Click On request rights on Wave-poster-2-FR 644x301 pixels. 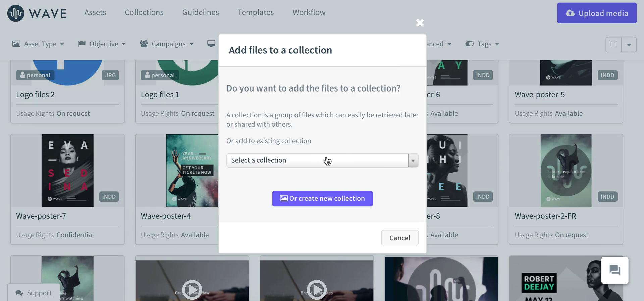(572, 235)
